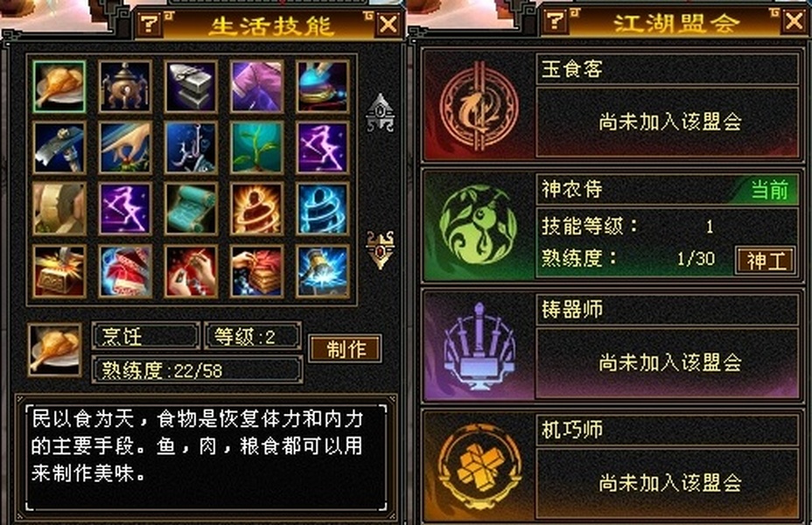Click the 制作 craft button

pos(346,349)
